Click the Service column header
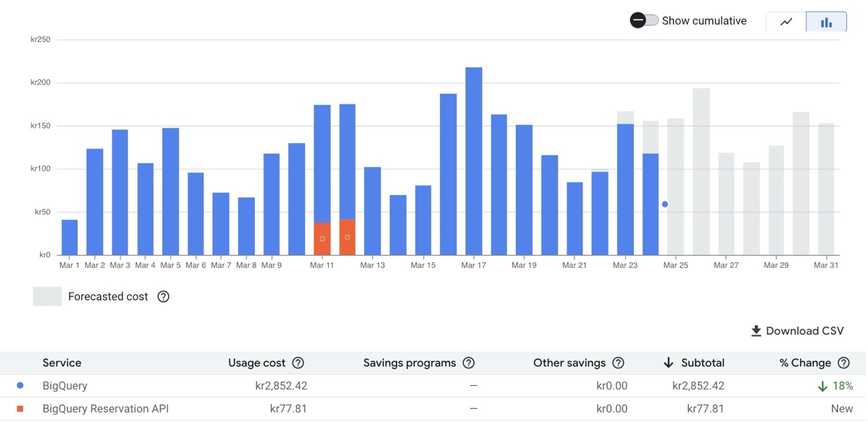 (x=62, y=363)
